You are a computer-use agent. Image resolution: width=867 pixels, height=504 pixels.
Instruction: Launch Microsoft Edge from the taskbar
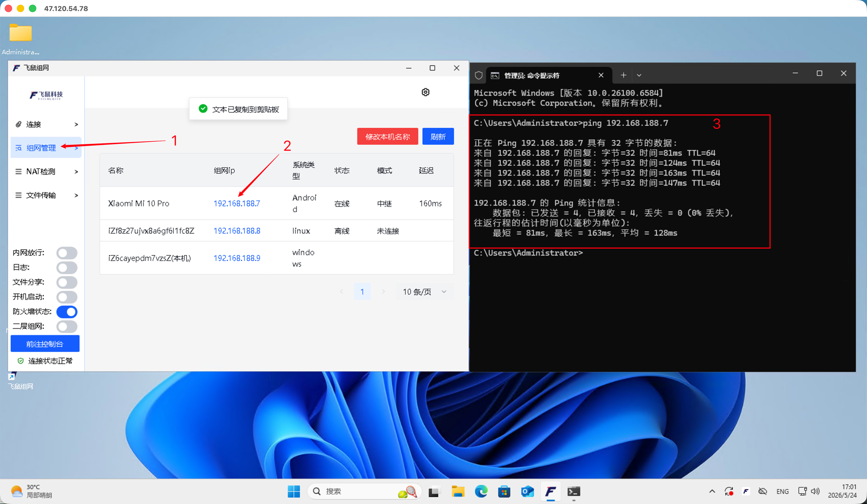481,491
